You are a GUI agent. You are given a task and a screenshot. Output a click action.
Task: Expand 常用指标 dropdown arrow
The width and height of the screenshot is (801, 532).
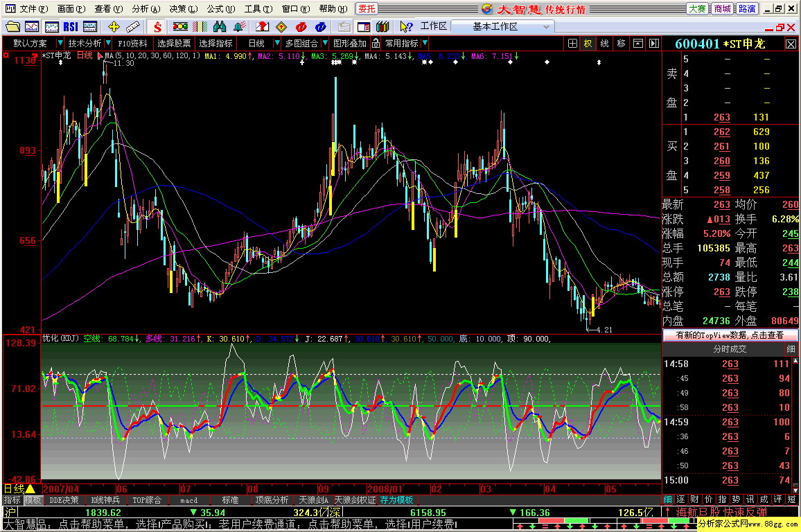tap(425, 44)
